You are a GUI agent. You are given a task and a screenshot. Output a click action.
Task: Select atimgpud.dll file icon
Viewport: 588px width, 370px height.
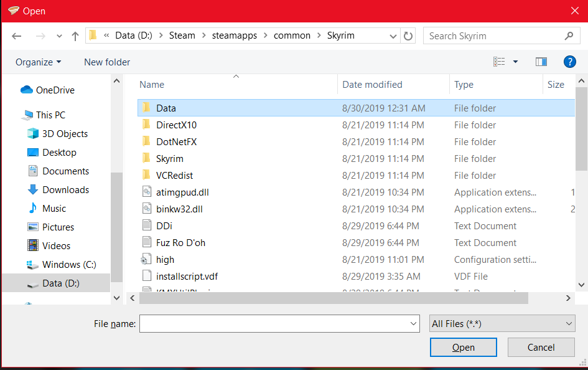click(x=147, y=192)
